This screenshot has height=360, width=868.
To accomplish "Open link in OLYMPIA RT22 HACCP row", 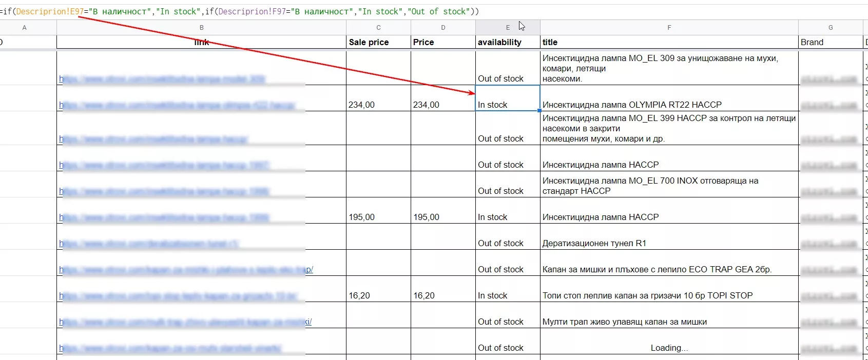I will [x=177, y=105].
